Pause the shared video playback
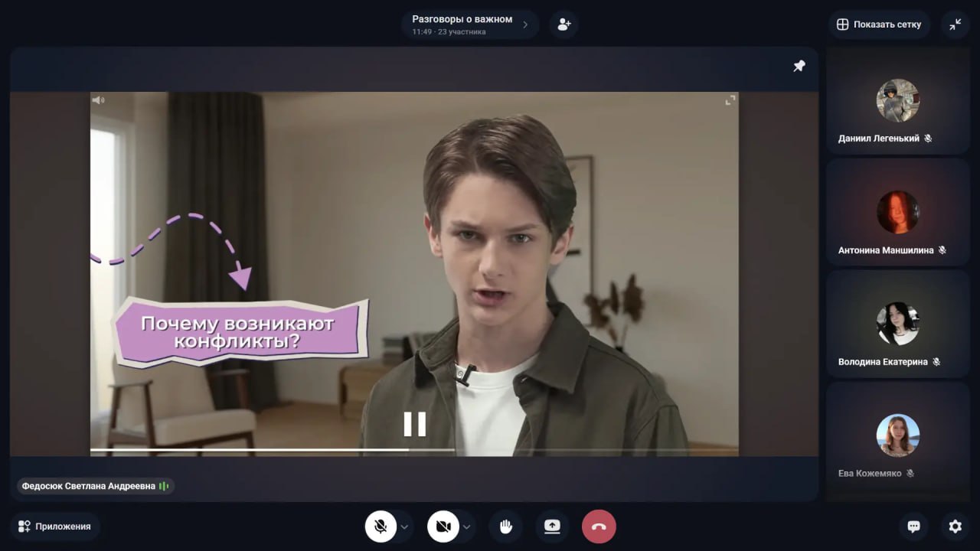The width and height of the screenshot is (980, 551). pos(414,424)
